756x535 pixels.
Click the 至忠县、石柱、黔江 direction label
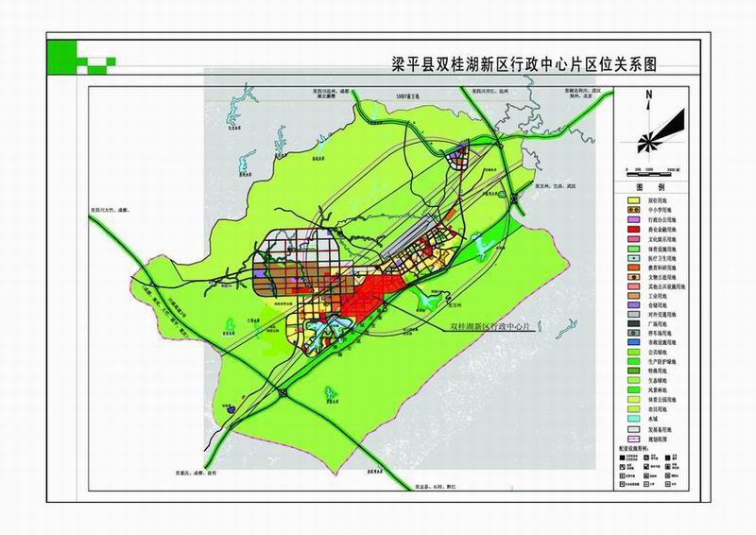pos(435,487)
